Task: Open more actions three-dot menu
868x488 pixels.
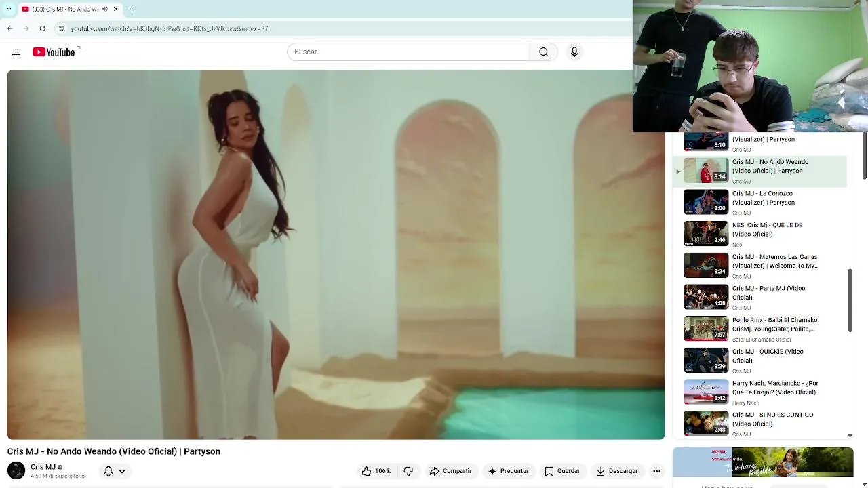Action: (x=656, y=471)
